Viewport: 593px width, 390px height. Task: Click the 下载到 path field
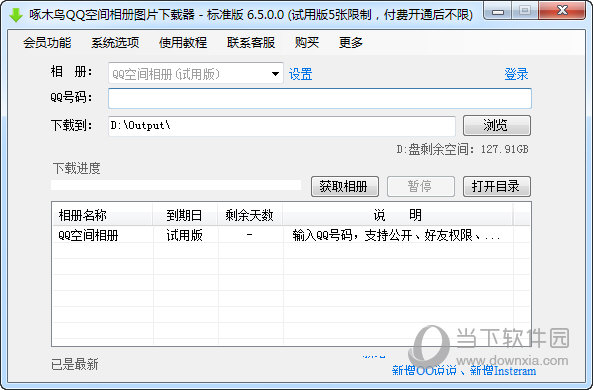(282, 126)
